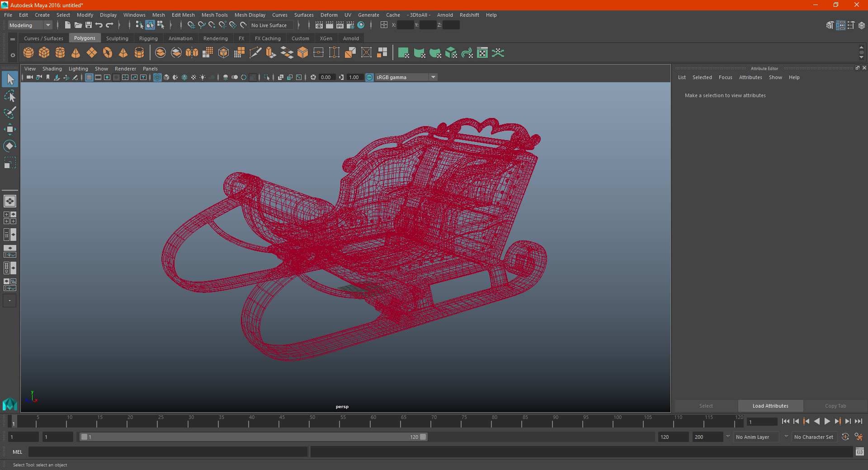Toggle snap to curves
Image resolution: width=868 pixels, height=470 pixels.
pyautogui.click(x=202, y=25)
